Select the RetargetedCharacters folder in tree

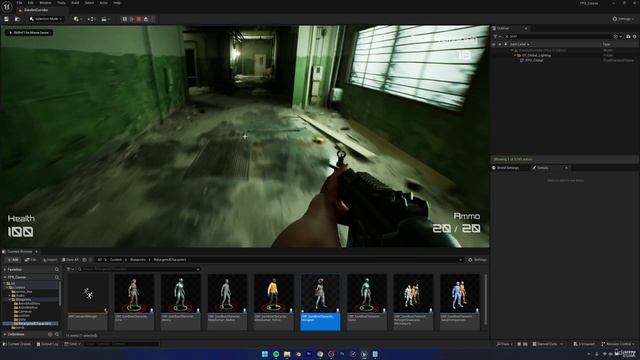click(35, 324)
